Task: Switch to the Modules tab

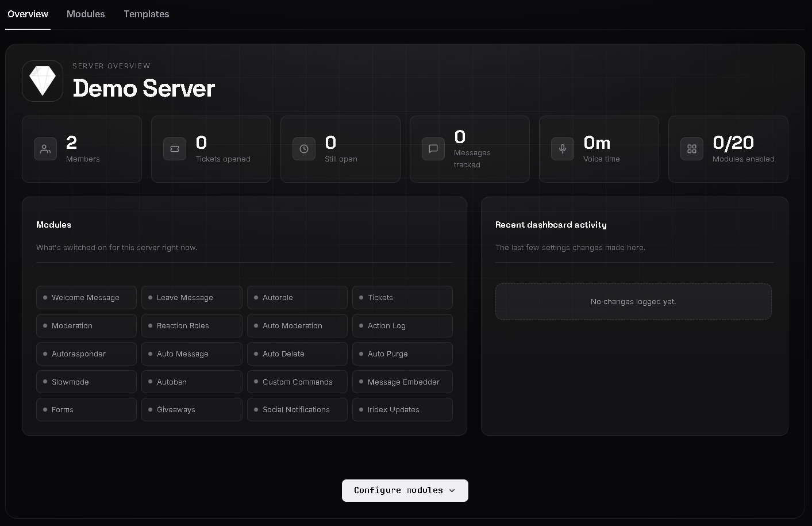Action: (86, 14)
